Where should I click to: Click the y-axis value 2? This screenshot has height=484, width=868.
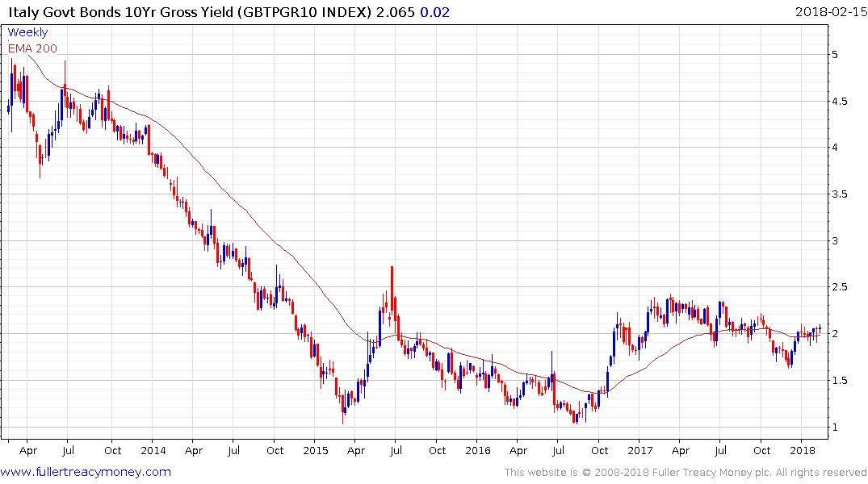(x=835, y=333)
